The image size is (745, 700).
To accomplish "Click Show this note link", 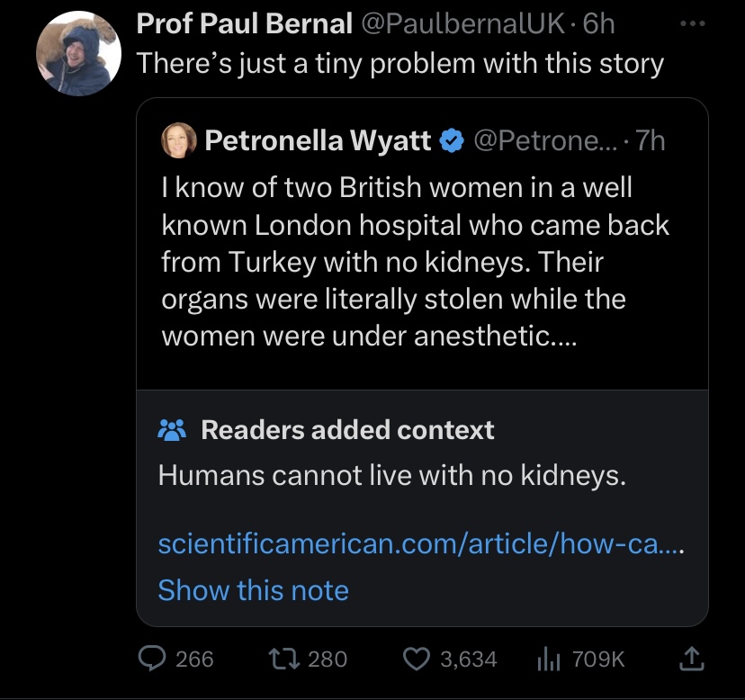I will pyautogui.click(x=253, y=590).
